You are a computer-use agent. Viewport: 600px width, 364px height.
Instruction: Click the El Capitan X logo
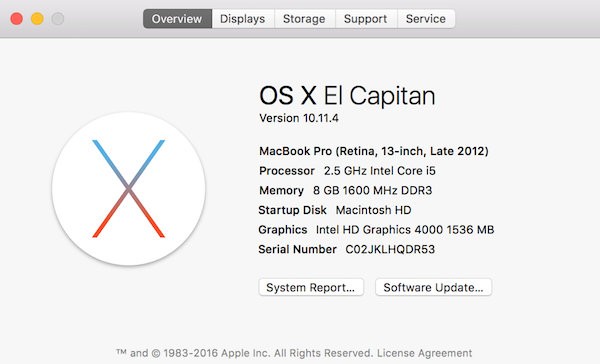pyautogui.click(x=129, y=189)
